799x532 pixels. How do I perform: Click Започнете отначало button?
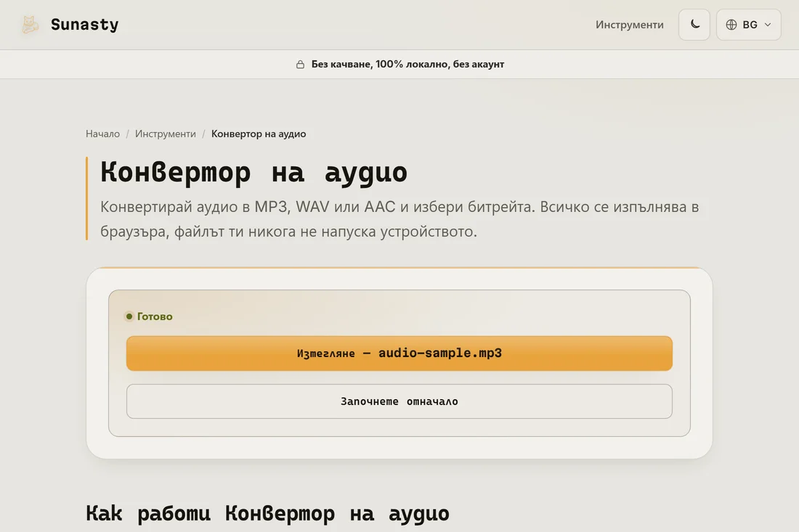[x=399, y=401]
